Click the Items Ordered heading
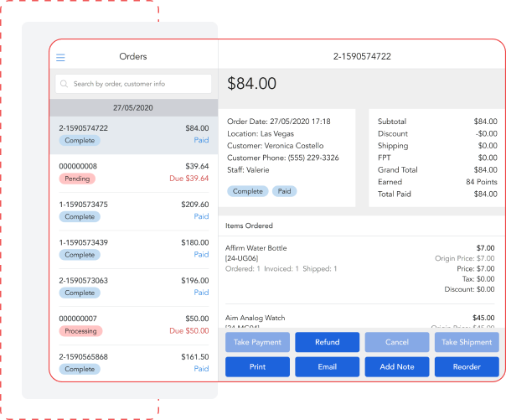Screen dimensions: 506x420 point(249,226)
